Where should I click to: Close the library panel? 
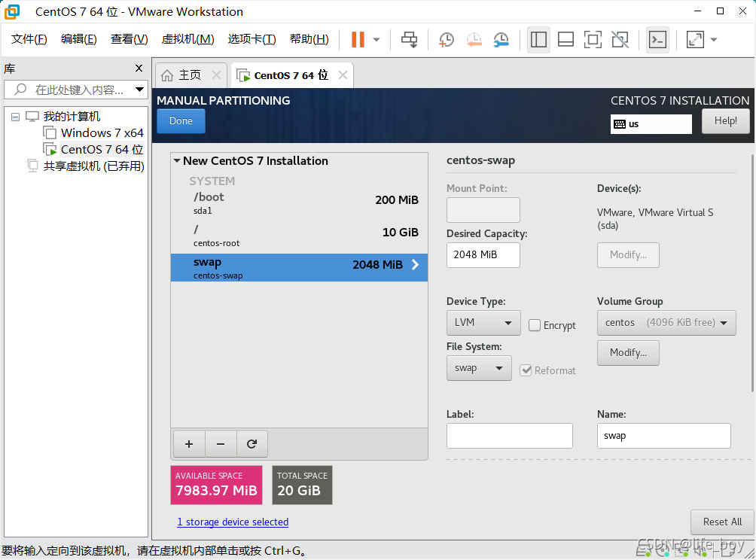tap(139, 68)
